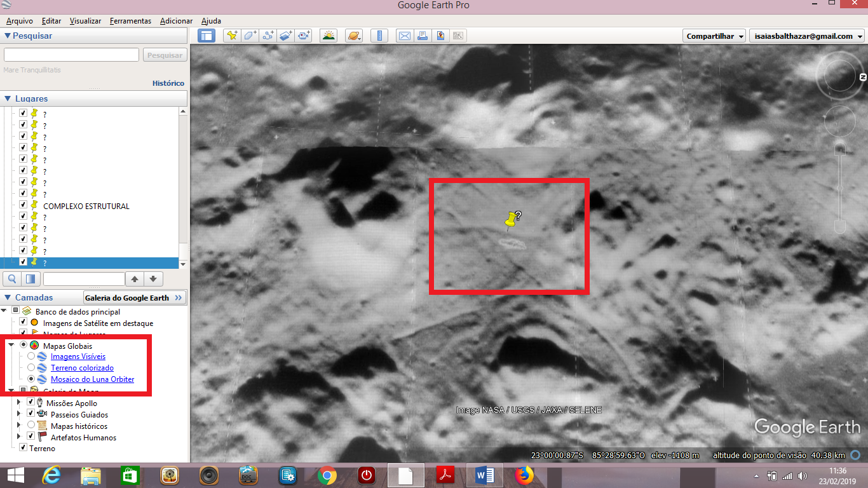Click the add image overlay tool

pos(286,36)
